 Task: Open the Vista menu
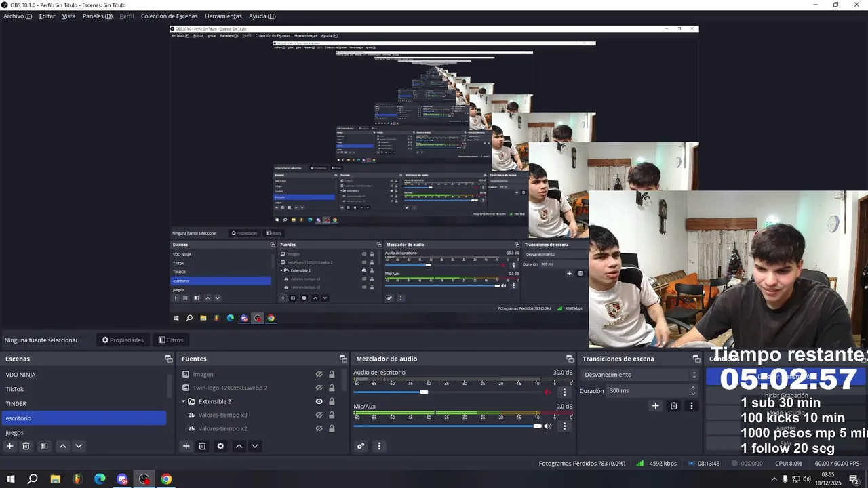pos(69,16)
